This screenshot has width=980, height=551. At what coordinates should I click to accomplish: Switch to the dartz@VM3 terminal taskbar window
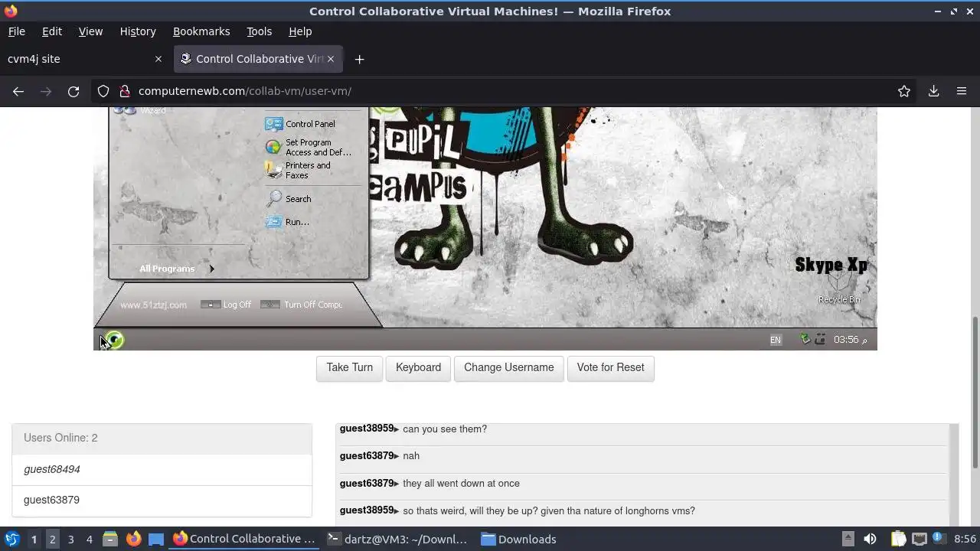(x=397, y=540)
